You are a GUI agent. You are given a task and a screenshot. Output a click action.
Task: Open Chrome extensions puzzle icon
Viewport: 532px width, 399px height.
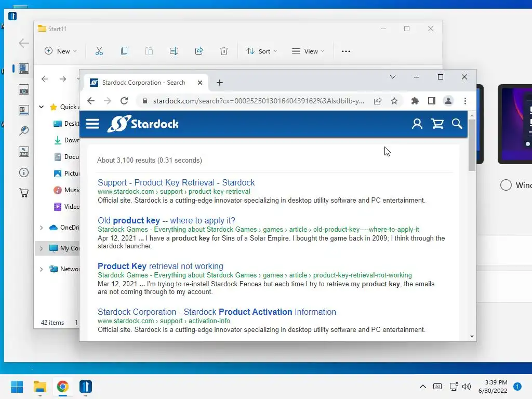tap(415, 101)
